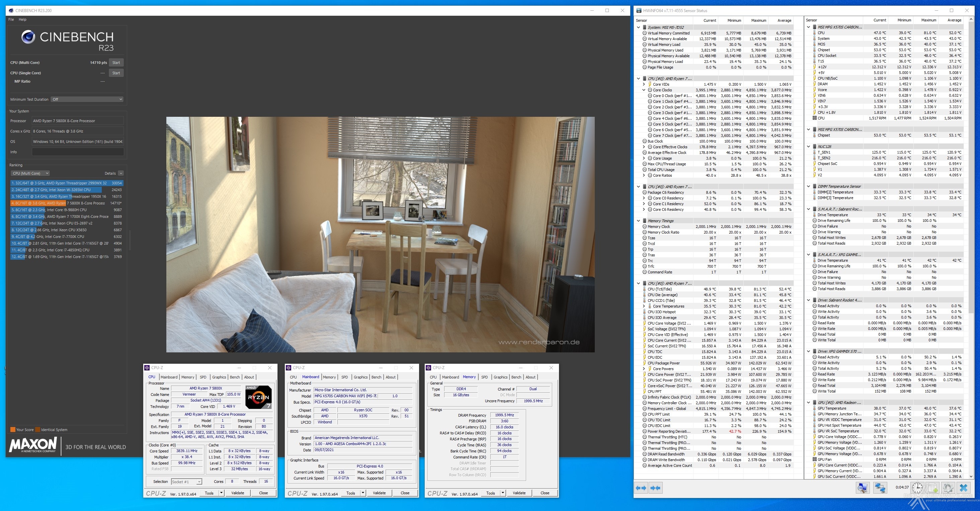The image size is (980, 511).
Task: Collapse the NUC126 sensor group
Action: pyautogui.click(x=808, y=147)
